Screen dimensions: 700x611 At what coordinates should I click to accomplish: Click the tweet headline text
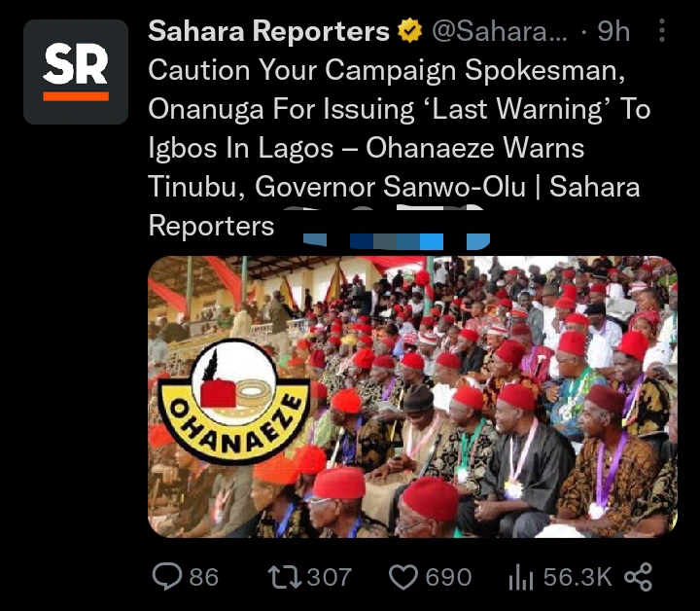(x=400, y=147)
